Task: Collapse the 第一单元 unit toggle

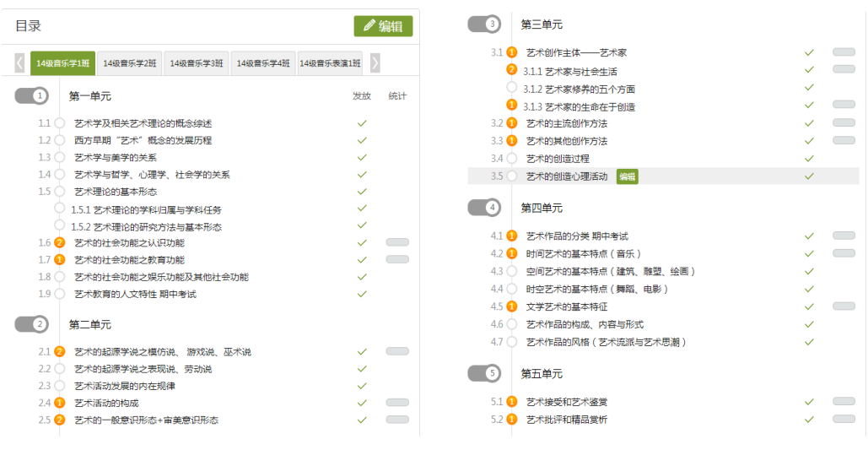Action: coord(31,96)
